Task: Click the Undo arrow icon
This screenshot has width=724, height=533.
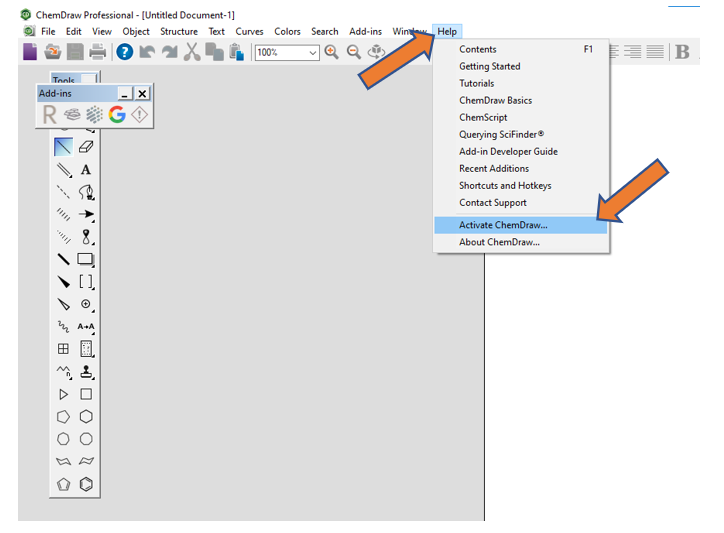Action: pos(147,52)
